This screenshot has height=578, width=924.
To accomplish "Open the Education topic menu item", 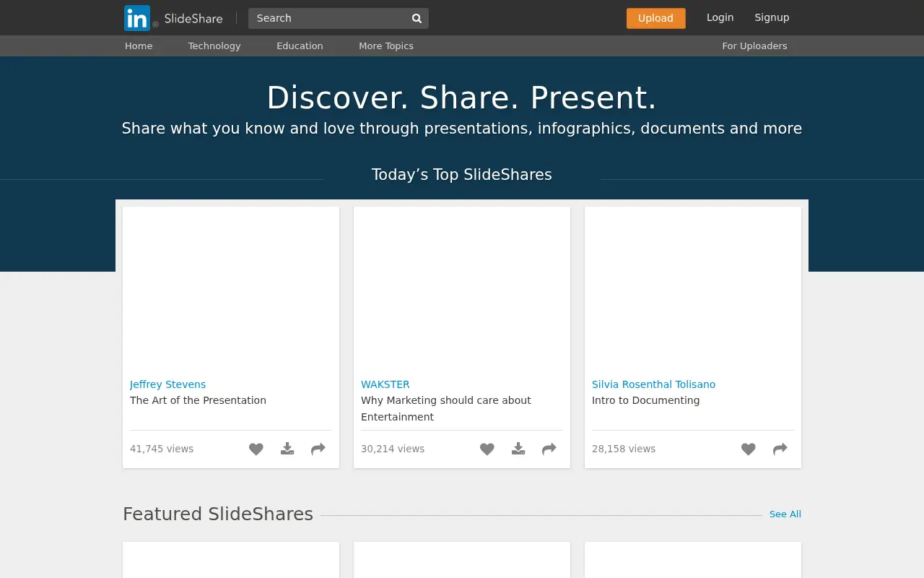I will (300, 46).
